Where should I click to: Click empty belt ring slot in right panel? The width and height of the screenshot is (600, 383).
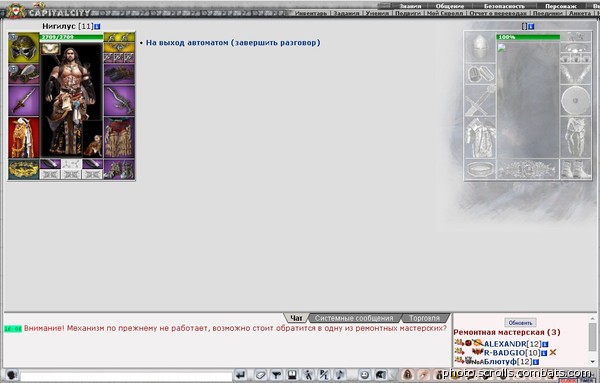[480, 169]
